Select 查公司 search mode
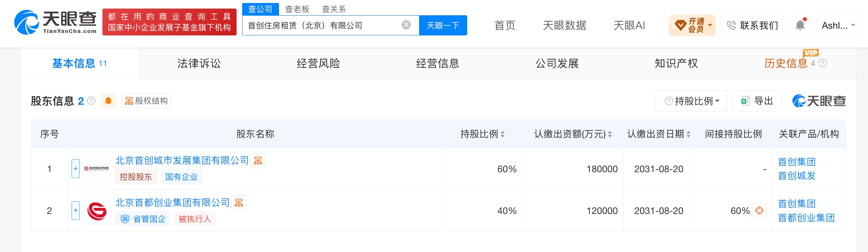Image resolution: width=868 pixels, height=252 pixels. [x=260, y=9]
